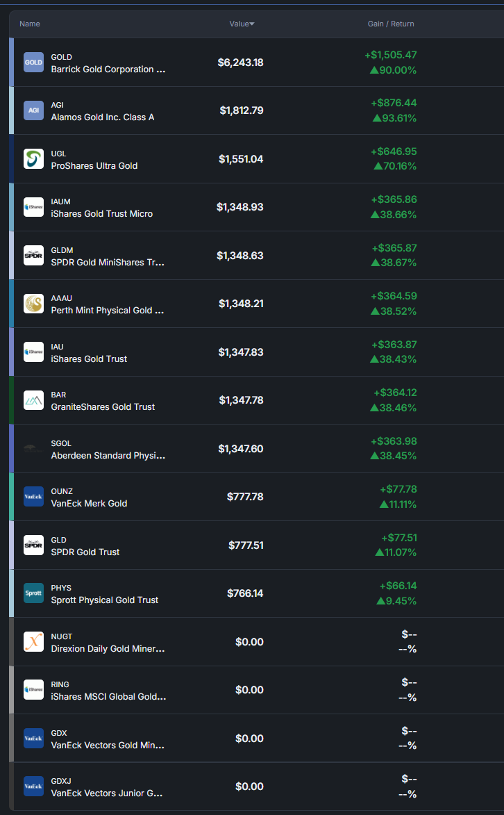The image size is (504, 815).
Task: Click the SPDR GLDM logo icon
Action: 33,255
